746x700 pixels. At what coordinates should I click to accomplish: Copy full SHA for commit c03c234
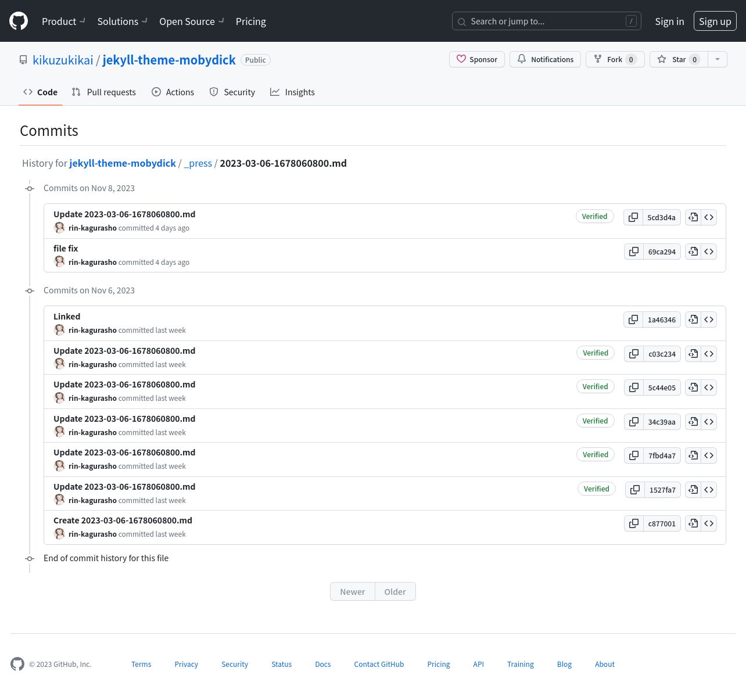click(x=634, y=354)
